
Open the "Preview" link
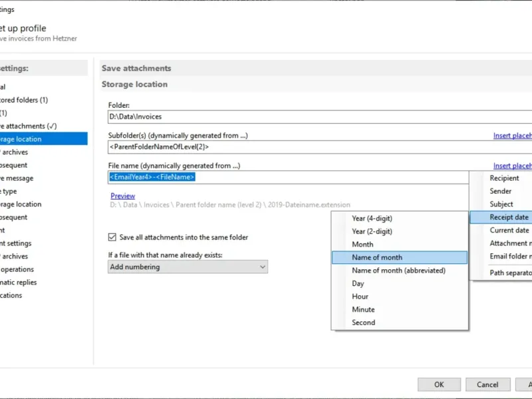(x=122, y=196)
